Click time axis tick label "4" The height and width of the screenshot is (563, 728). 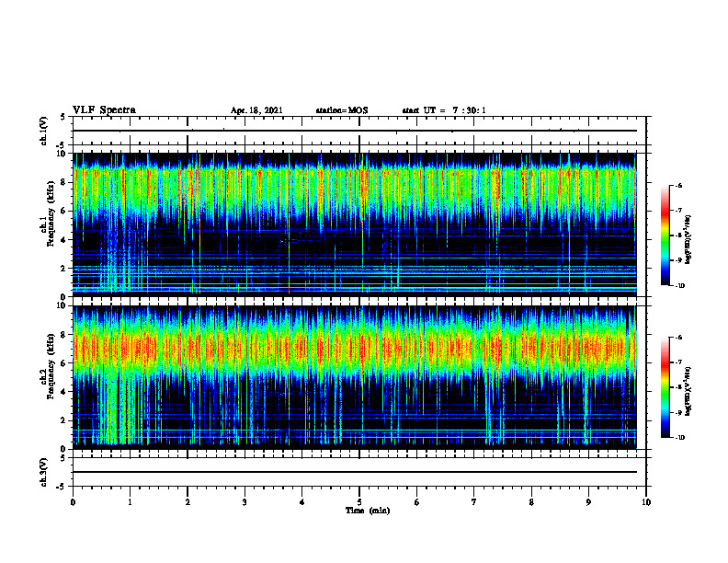point(302,502)
